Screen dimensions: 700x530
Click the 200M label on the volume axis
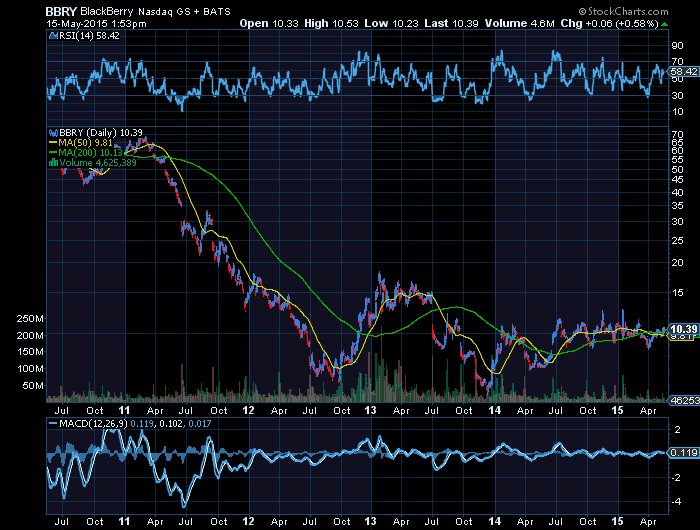click(30, 335)
